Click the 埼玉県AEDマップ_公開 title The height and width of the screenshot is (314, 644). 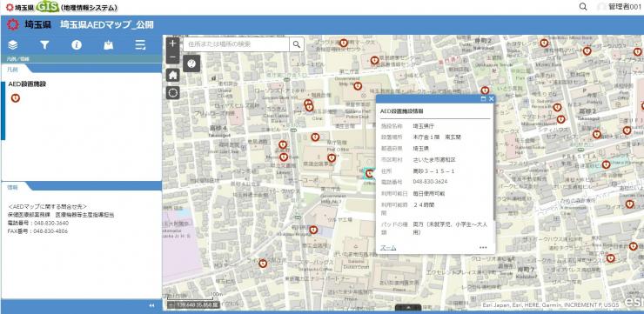107,25
